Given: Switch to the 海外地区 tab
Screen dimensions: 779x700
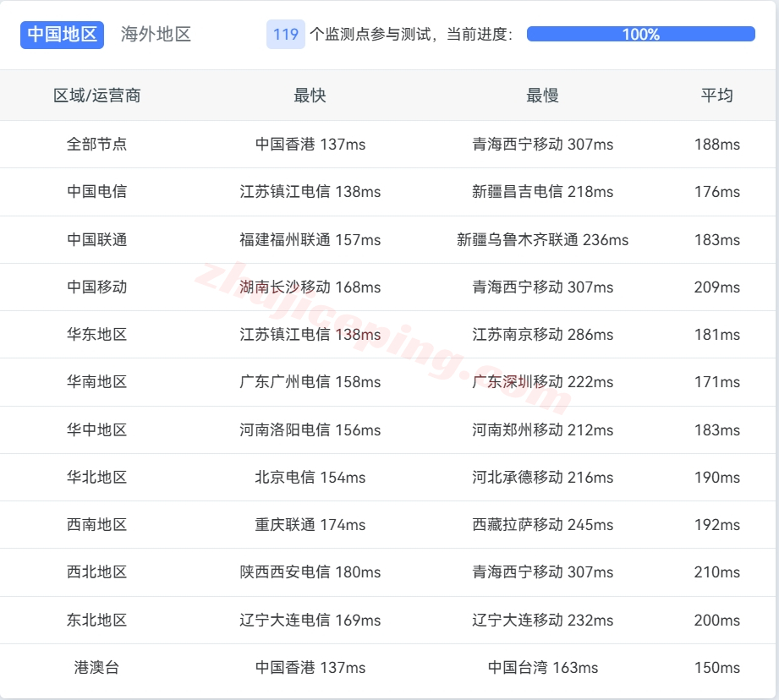Looking at the screenshot, I should click(x=156, y=35).
